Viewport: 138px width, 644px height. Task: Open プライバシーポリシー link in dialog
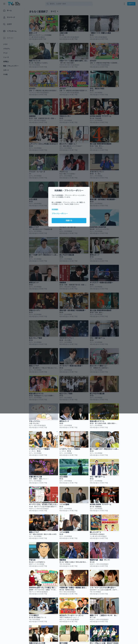pos(60,213)
